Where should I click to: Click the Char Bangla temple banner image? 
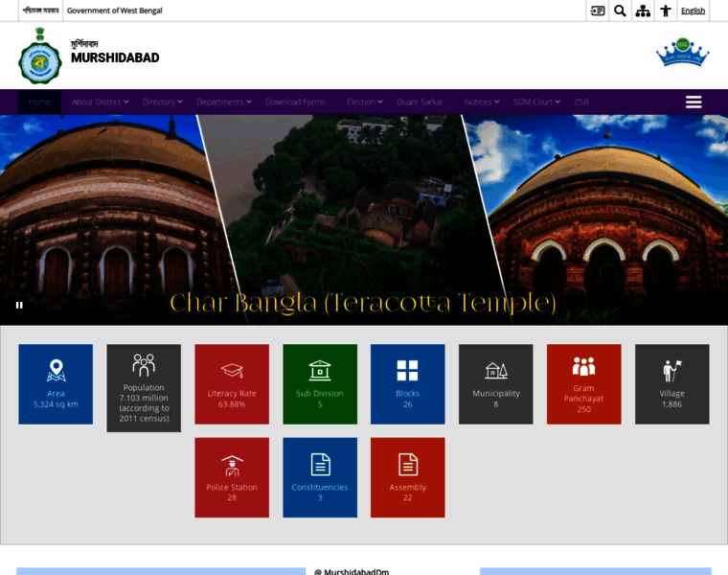364,219
